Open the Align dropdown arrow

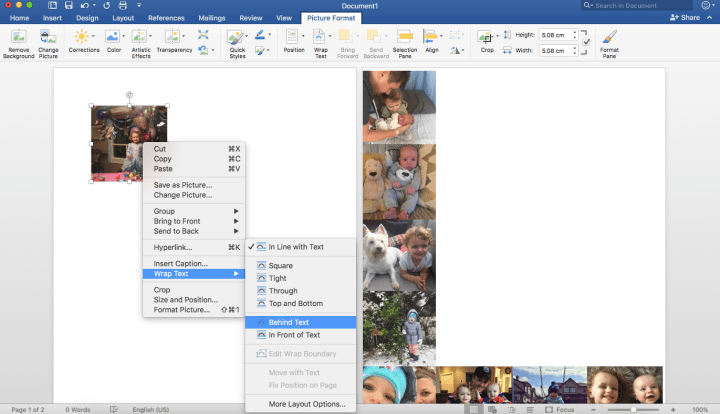[441, 36]
